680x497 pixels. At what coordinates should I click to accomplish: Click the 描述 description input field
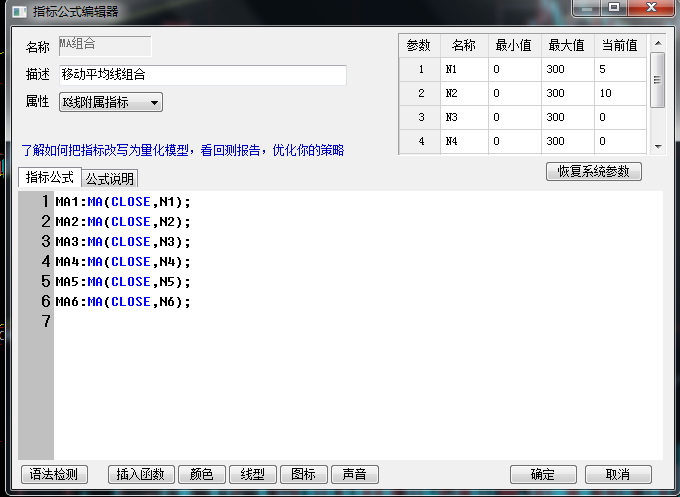pyautogui.click(x=203, y=75)
